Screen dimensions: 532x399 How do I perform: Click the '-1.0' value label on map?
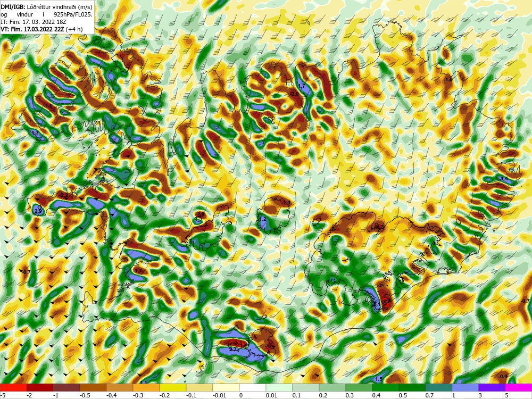click(448, 80)
